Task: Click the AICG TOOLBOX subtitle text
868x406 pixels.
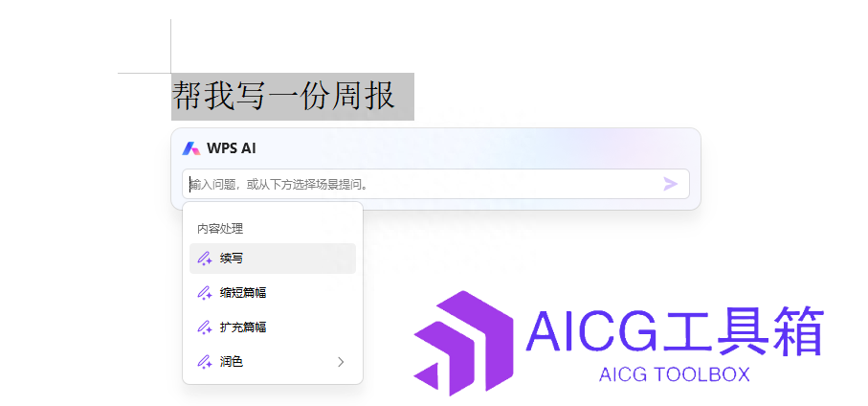Action: (675, 375)
